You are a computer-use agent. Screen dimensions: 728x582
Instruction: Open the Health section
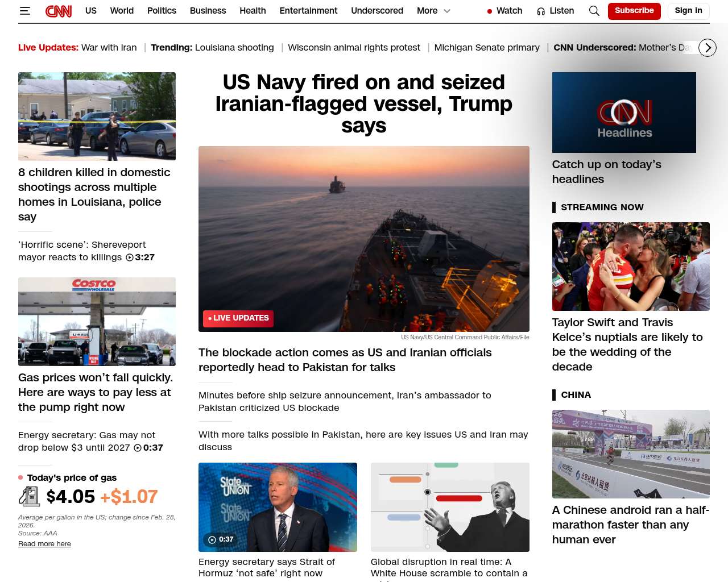(x=253, y=11)
